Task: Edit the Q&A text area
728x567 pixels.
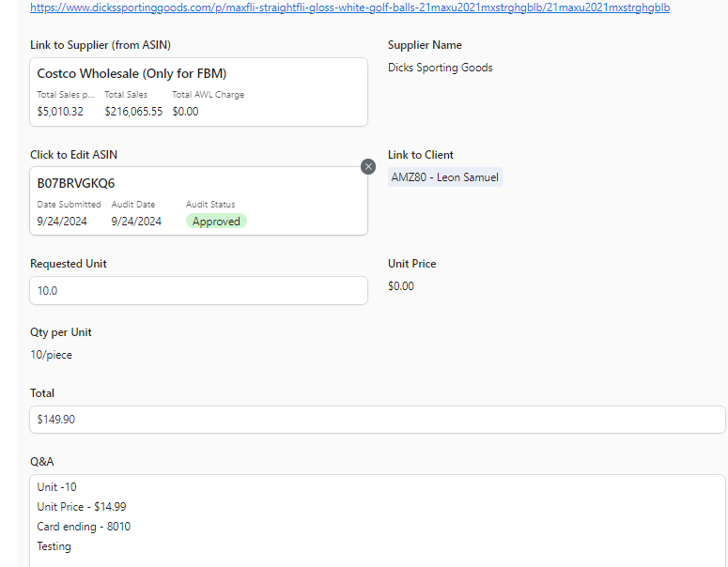Action: [377, 521]
